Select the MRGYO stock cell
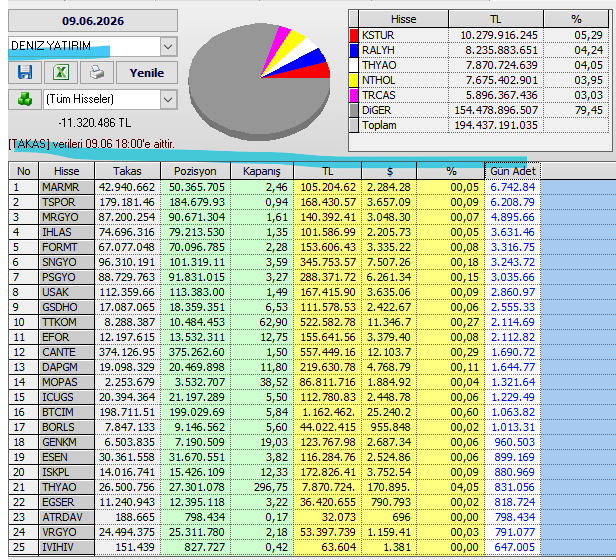 click(x=67, y=217)
